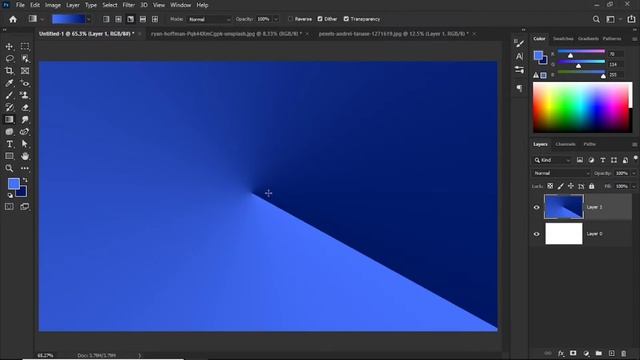Screen dimensions: 640x360
Task: Click the foreground color swatch in toolbox
Action: tap(13, 184)
